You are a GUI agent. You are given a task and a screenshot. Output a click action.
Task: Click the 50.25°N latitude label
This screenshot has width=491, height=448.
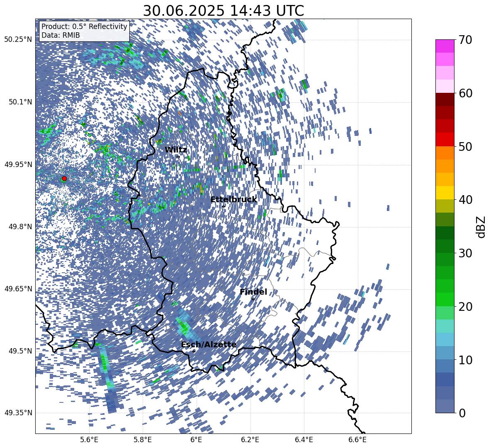tap(18, 40)
